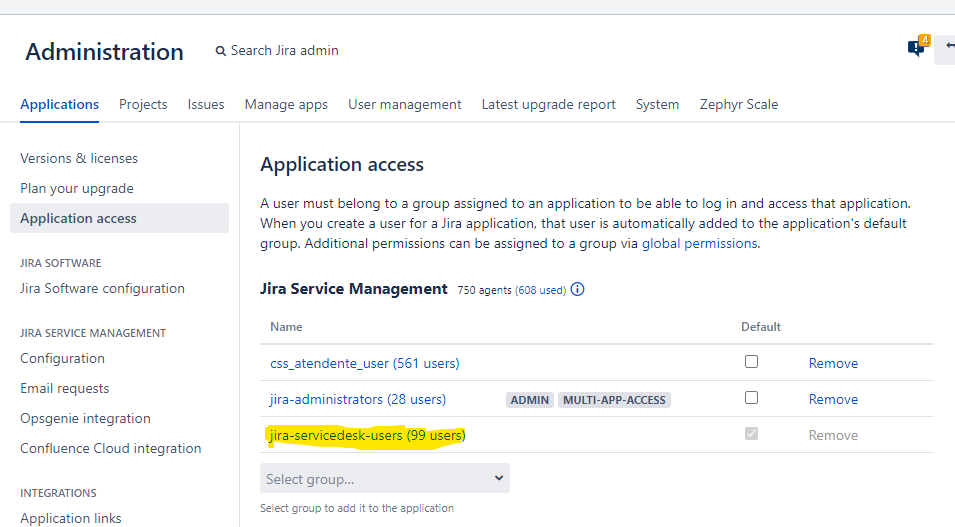The image size is (955, 527).
Task: Open Configuration under Jira Service Management
Action: click(62, 358)
